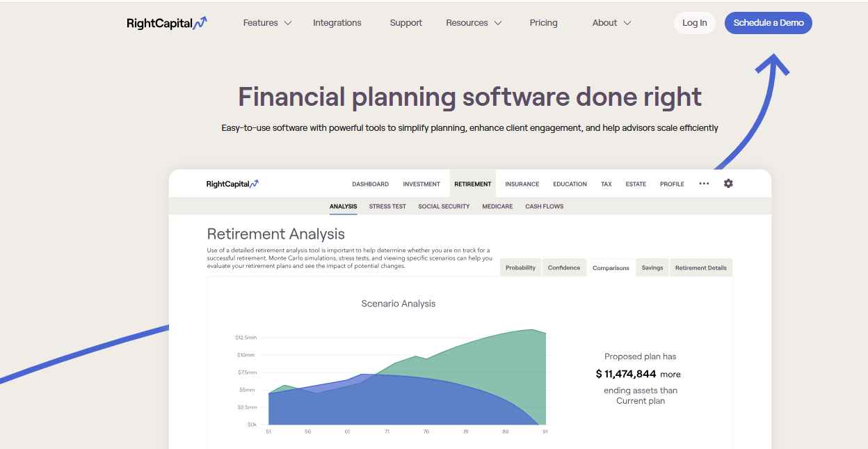Expand the About dropdown menu

click(611, 23)
